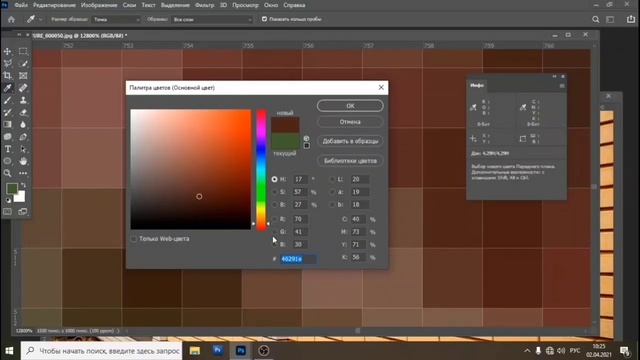This screenshot has height=360, width=640.
Task: Select the Path Selection arrow tool
Action: click(23, 149)
